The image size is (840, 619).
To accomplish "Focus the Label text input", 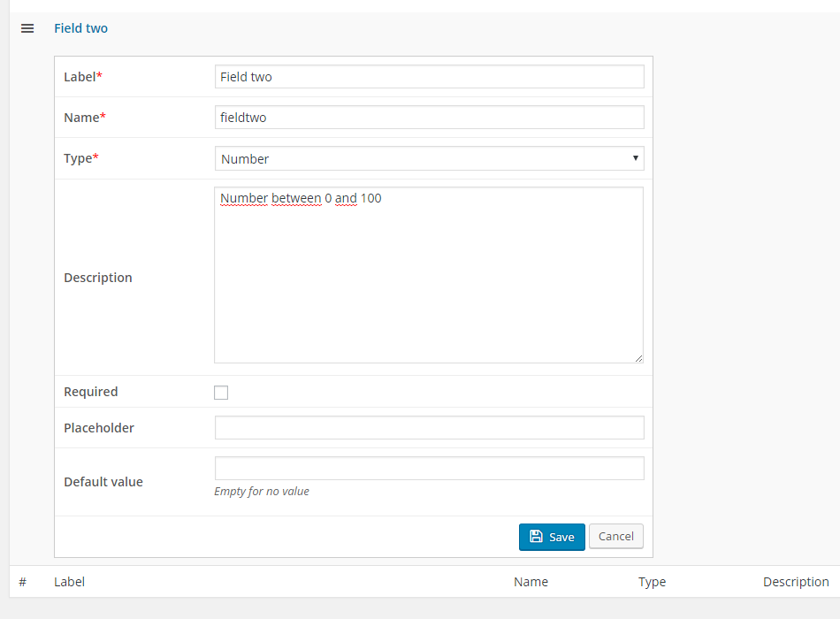I will [429, 77].
